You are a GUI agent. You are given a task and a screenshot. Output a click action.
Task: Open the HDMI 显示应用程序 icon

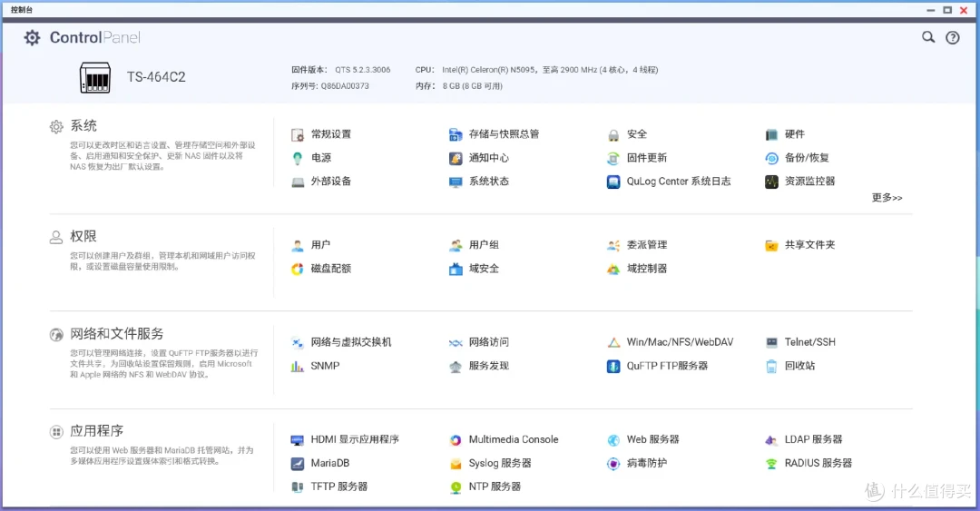(298, 439)
